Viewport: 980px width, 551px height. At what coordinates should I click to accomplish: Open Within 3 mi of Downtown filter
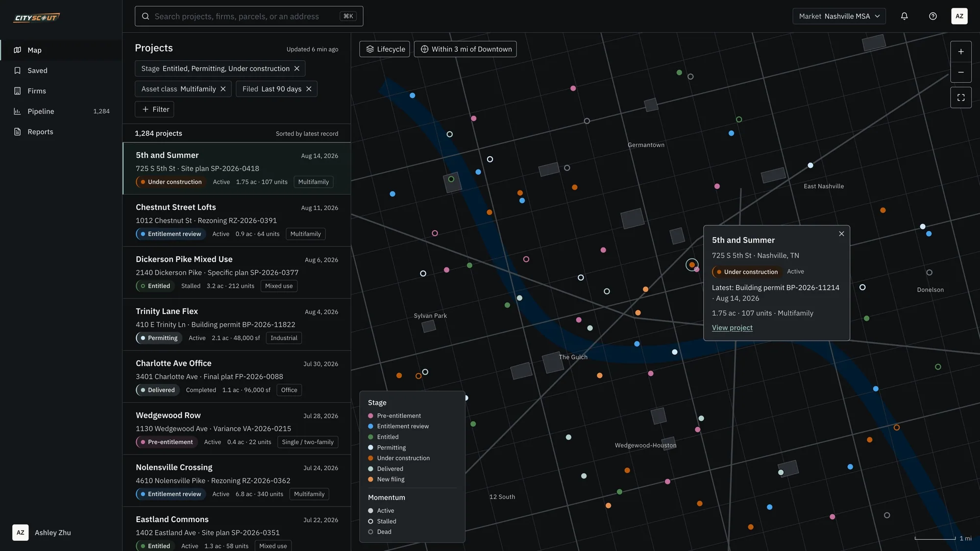click(465, 49)
